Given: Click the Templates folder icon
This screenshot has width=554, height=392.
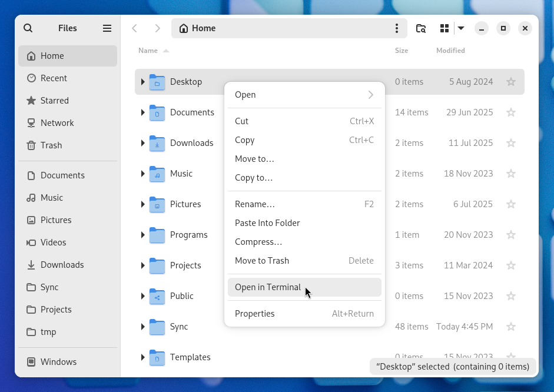Looking at the screenshot, I should coord(157,357).
